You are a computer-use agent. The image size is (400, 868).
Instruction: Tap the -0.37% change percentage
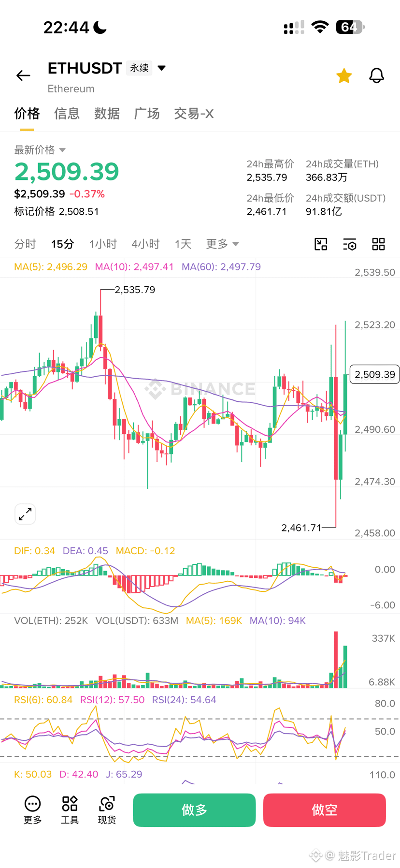click(x=87, y=194)
